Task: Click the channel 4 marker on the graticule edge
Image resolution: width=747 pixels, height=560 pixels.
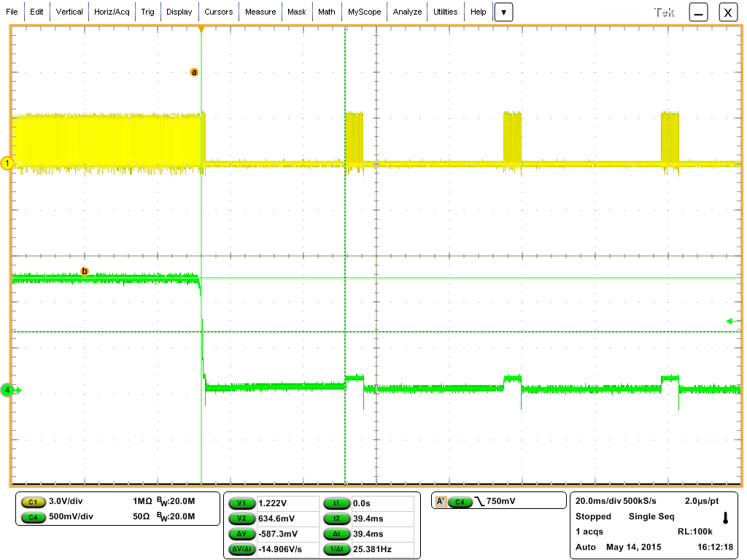Action: coord(6,390)
